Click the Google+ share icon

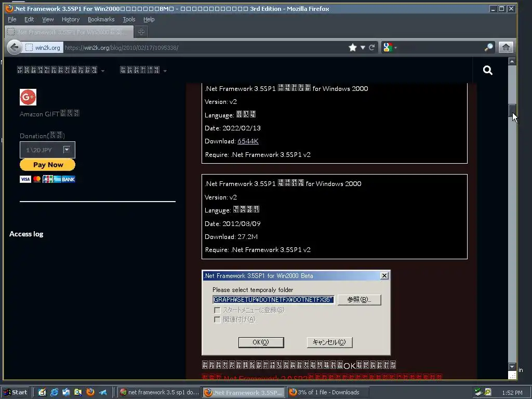(28, 97)
